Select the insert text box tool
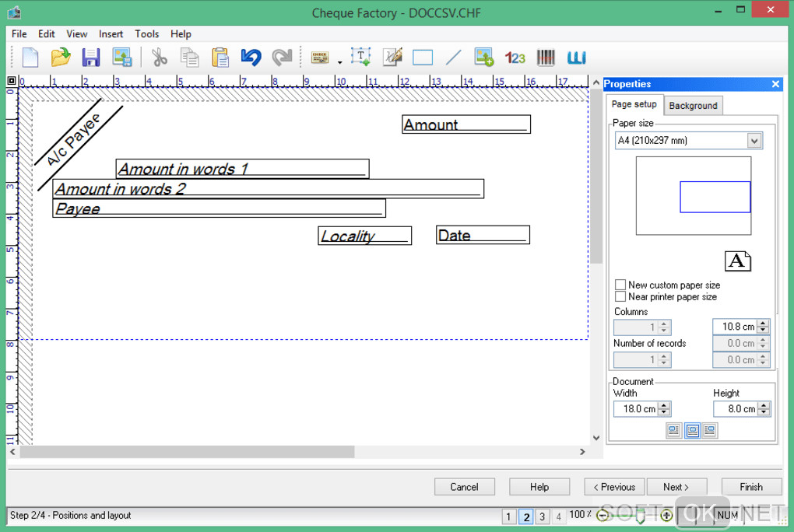The image size is (794, 532). (360, 58)
